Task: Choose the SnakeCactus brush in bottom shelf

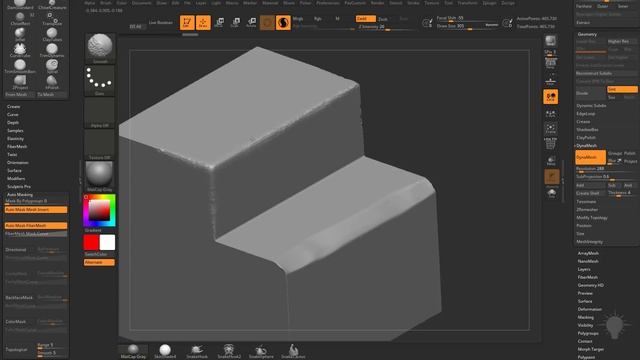Action: pyautogui.click(x=293, y=351)
